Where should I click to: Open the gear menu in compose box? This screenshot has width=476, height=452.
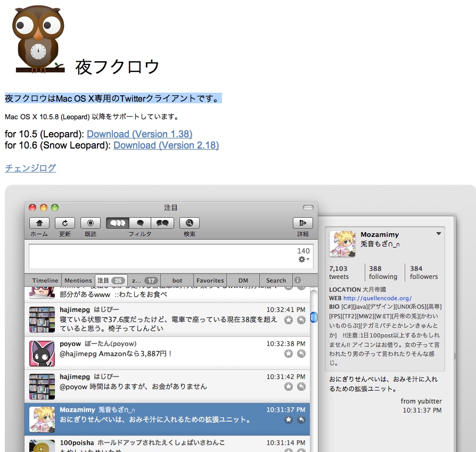[303, 259]
